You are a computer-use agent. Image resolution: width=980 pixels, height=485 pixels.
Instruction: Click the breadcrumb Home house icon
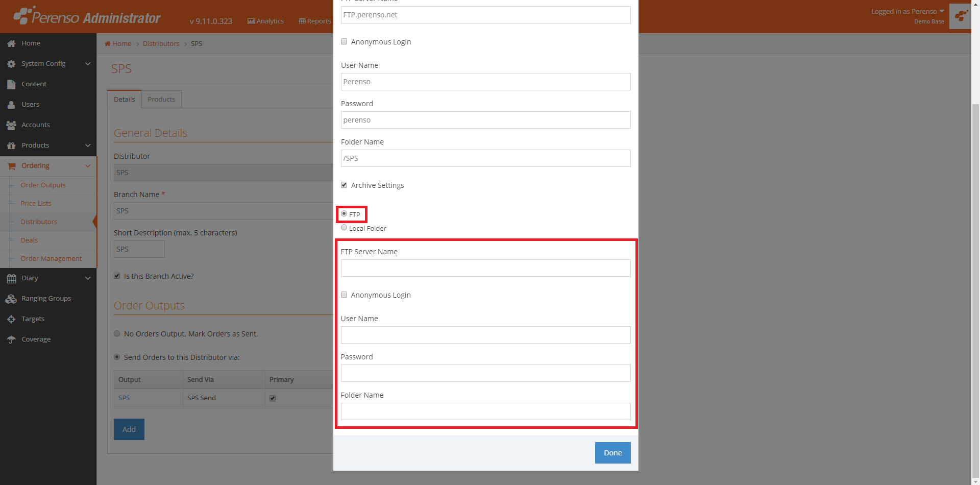pyautogui.click(x=108, y=43)
